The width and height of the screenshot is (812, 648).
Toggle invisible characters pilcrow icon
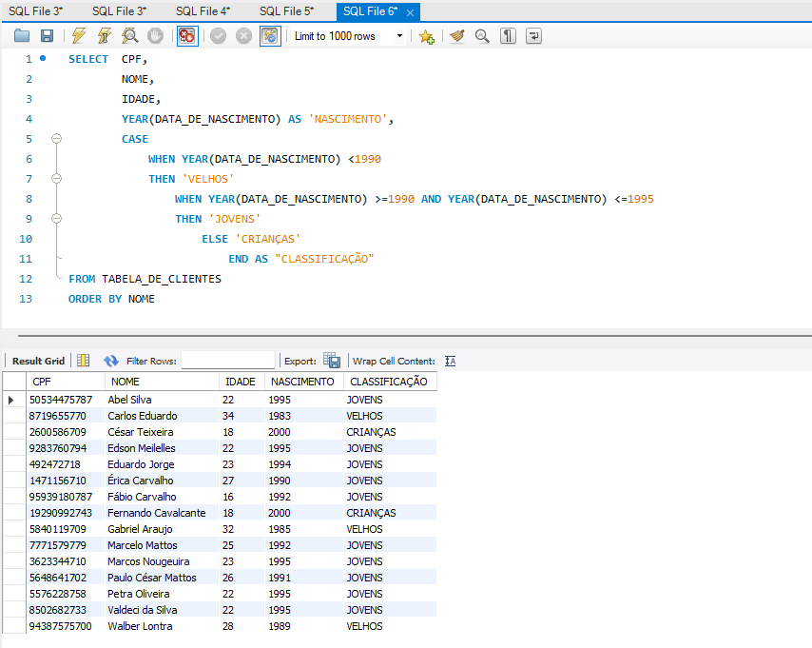click(508, 36)
